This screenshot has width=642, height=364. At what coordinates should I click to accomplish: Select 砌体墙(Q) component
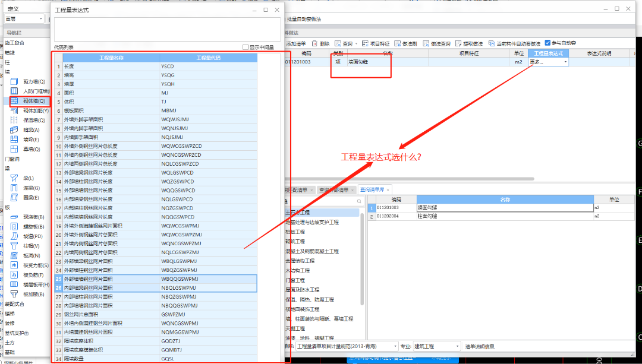click(x=33, y=101)
